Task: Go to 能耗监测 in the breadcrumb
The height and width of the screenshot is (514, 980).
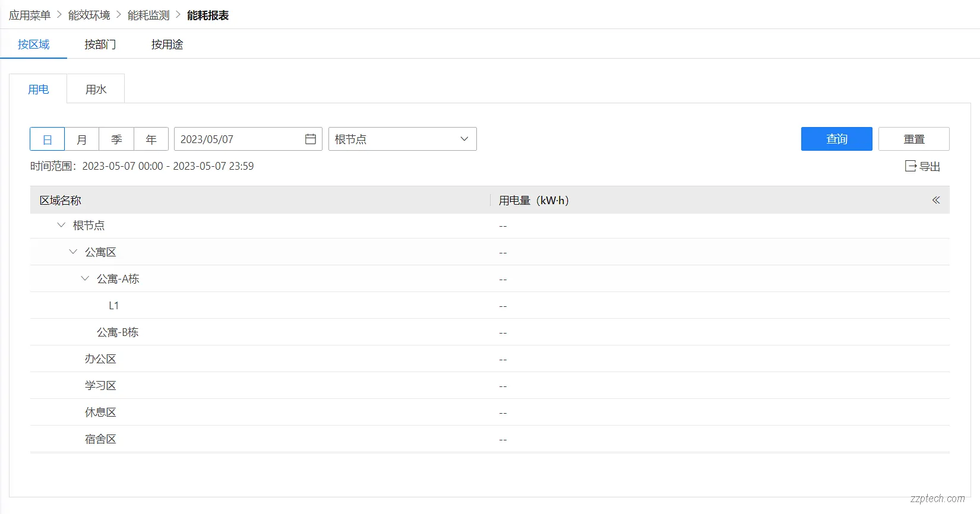Action: coord(148,15)
